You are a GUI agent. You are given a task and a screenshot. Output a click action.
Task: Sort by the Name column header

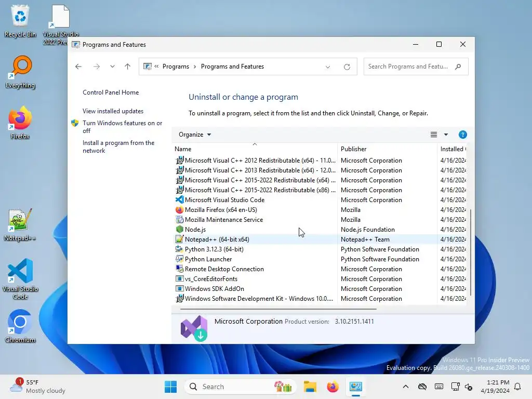pos(255,149)
